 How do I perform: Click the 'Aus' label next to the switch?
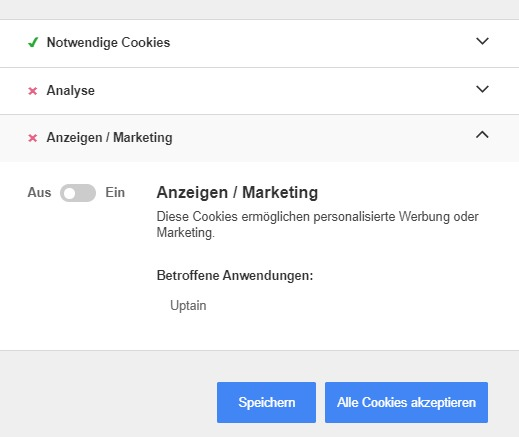(39, 193)
